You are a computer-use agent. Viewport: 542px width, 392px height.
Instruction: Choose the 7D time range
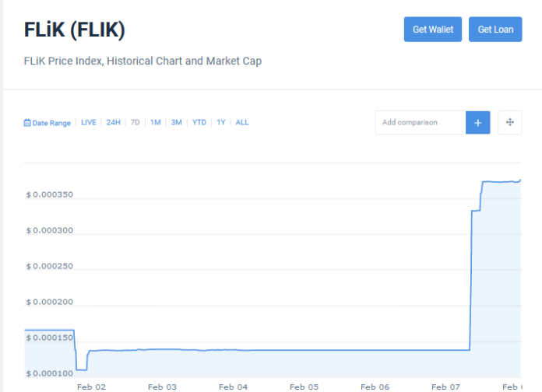point(135,123)
